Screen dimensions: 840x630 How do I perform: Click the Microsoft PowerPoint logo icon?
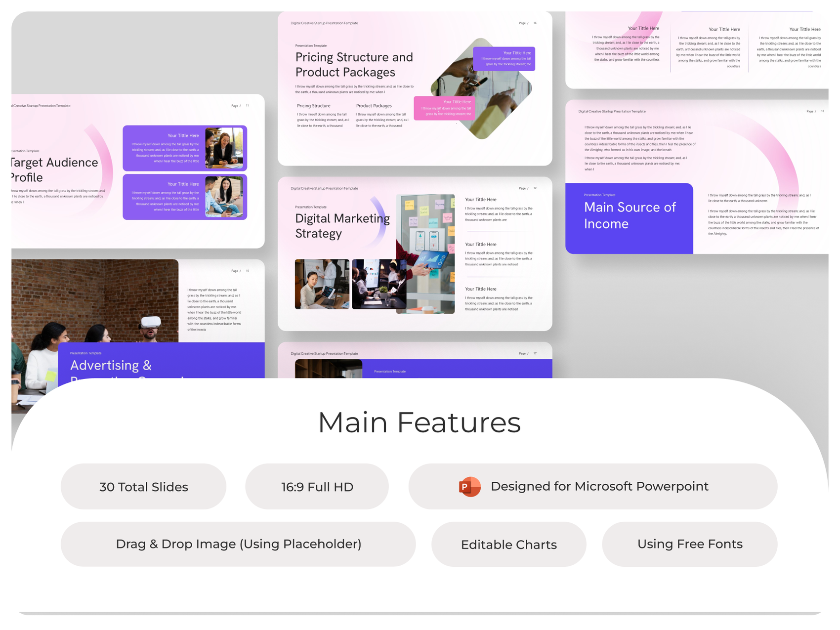pos(469,487)
